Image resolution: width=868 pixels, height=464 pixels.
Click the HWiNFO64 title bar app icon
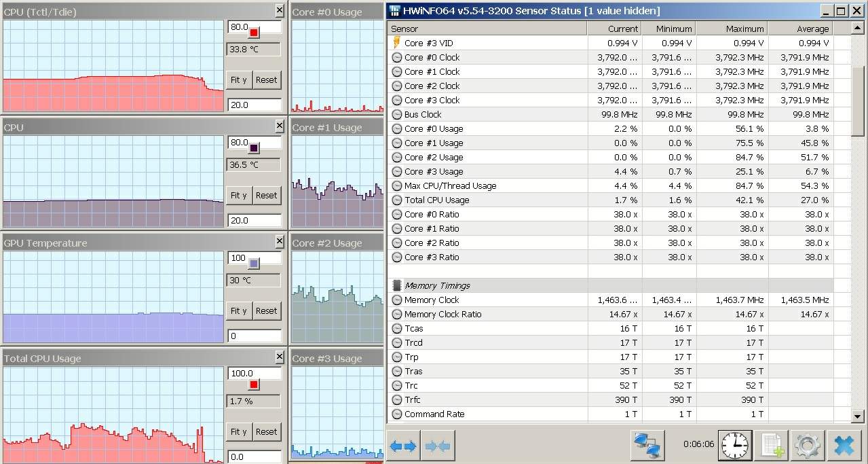394,11
